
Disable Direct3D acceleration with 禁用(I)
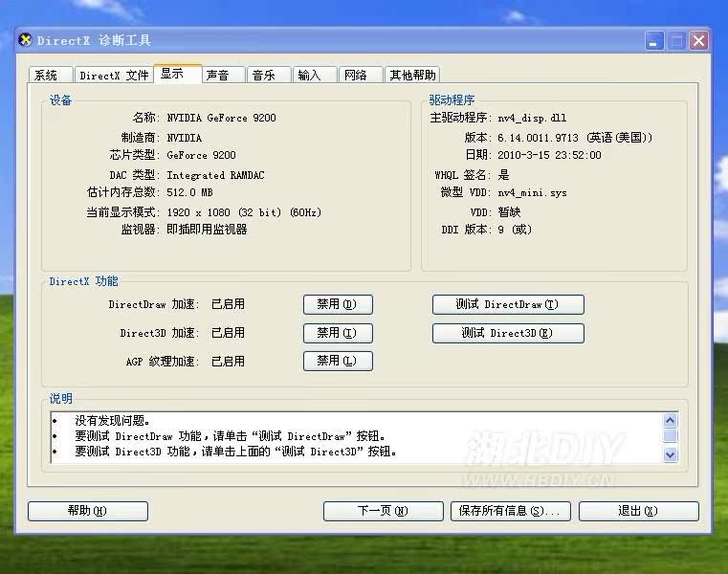coord(338,333)
